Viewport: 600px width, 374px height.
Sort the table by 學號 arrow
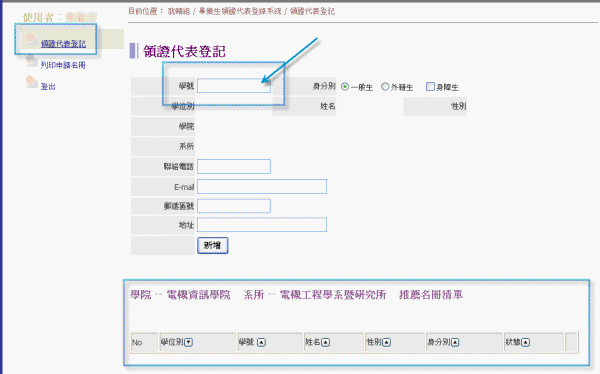coord(261,342)
